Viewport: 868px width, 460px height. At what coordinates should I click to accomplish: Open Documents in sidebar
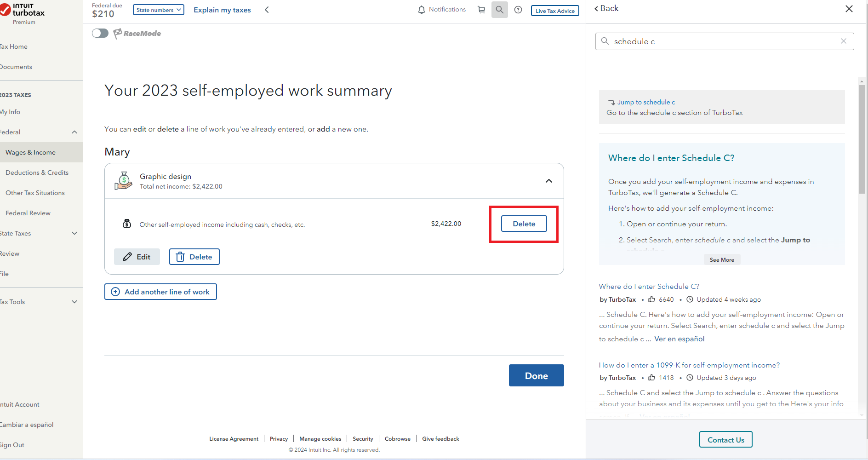16,67
